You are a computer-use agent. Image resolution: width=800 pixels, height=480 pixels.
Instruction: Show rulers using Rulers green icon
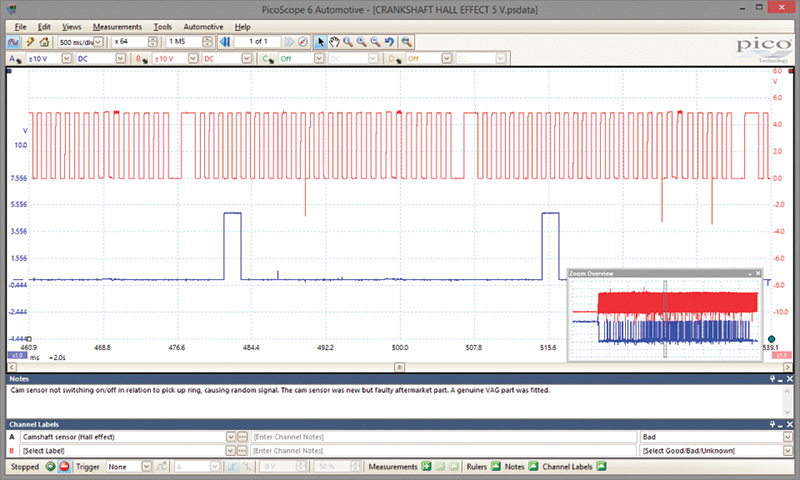[495, 466]
